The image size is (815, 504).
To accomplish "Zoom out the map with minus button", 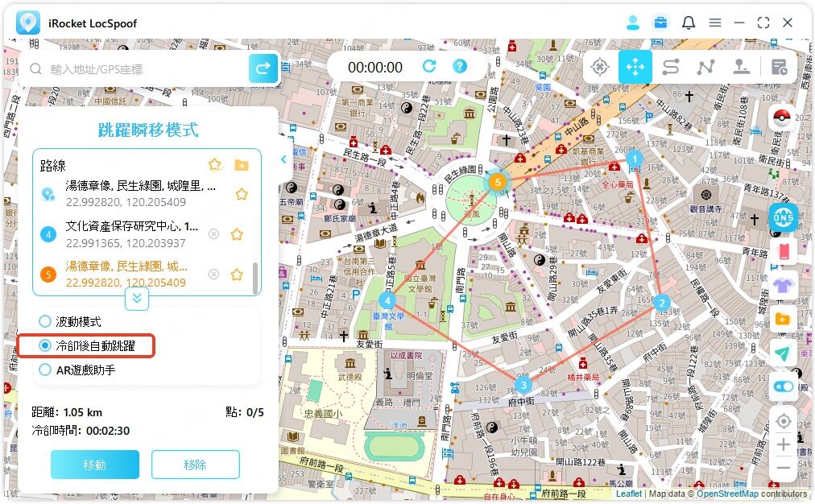I will point(784,469).
